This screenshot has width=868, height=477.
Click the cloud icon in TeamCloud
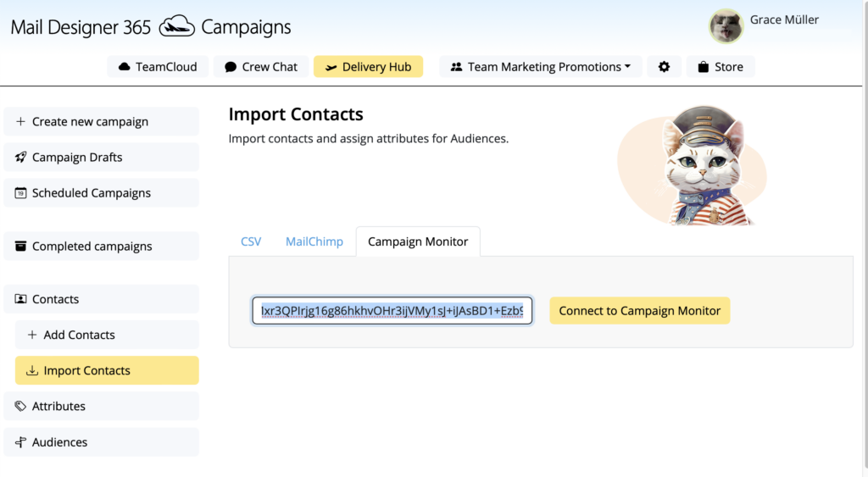point(125,66)
